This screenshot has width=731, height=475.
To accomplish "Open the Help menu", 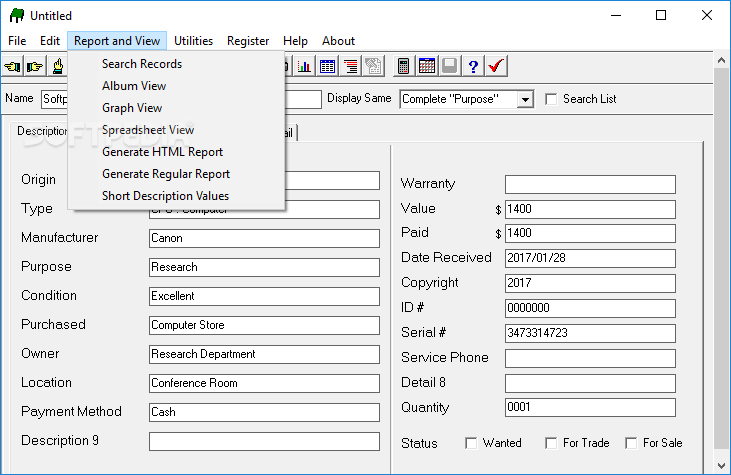I will pyautogui.click(x=296, y=41).
